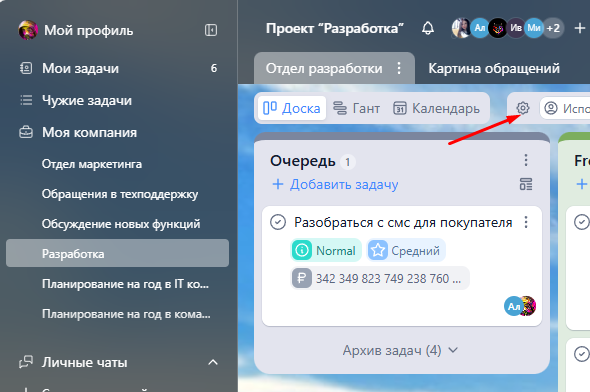
Task: Click the Очередь task count badge 1
Action: (348, 162)
